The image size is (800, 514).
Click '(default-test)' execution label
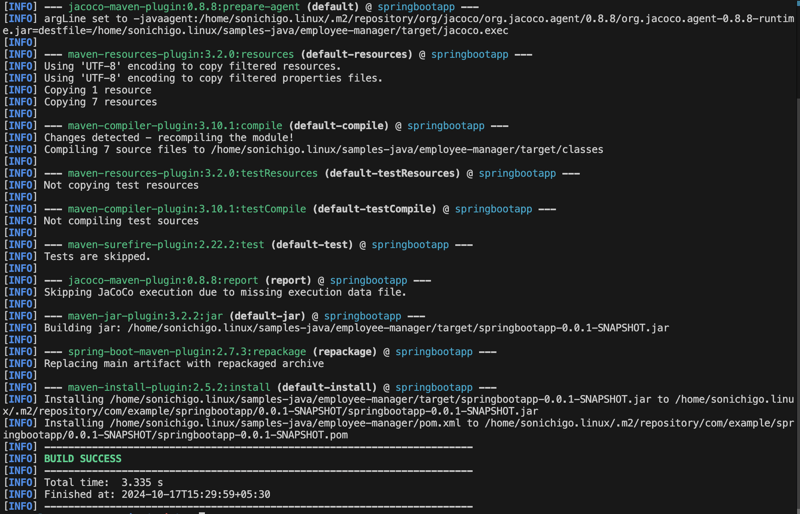click(x=312, y=244)
